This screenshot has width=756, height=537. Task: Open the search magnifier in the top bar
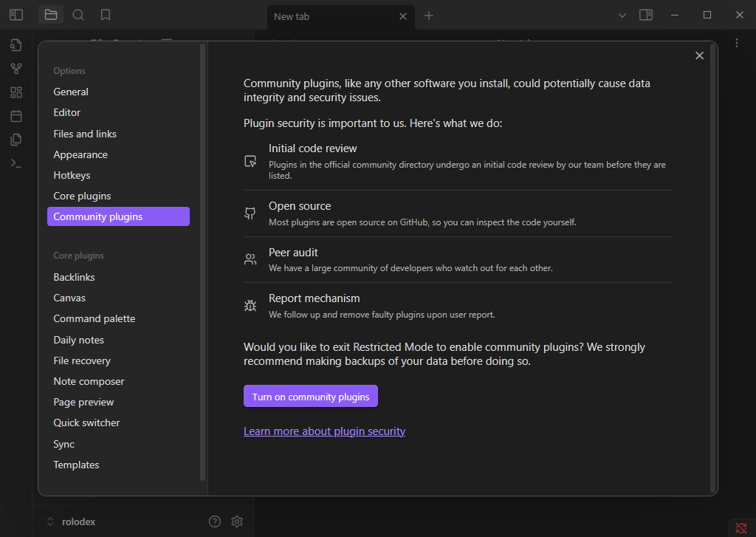[78, 15]
